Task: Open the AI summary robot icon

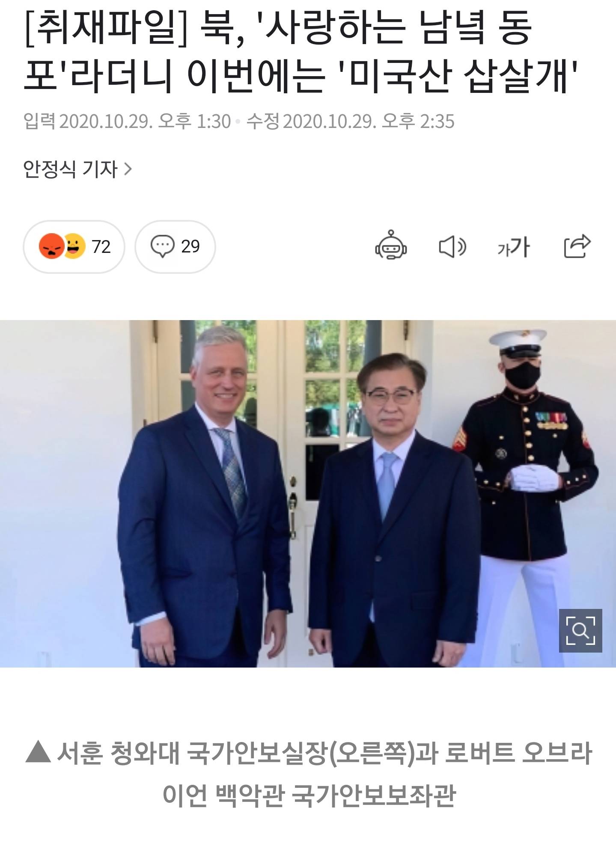Action: (x=390, y=245)
